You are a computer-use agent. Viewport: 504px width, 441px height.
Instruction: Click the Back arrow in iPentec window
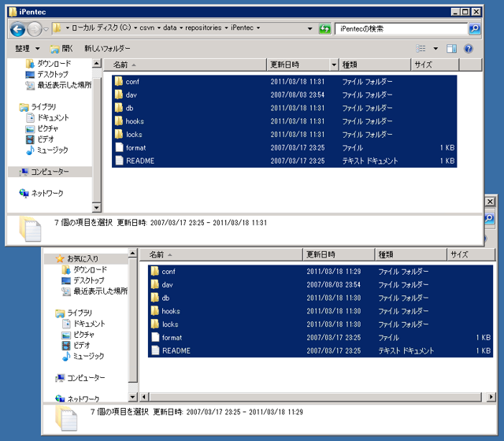17,29
